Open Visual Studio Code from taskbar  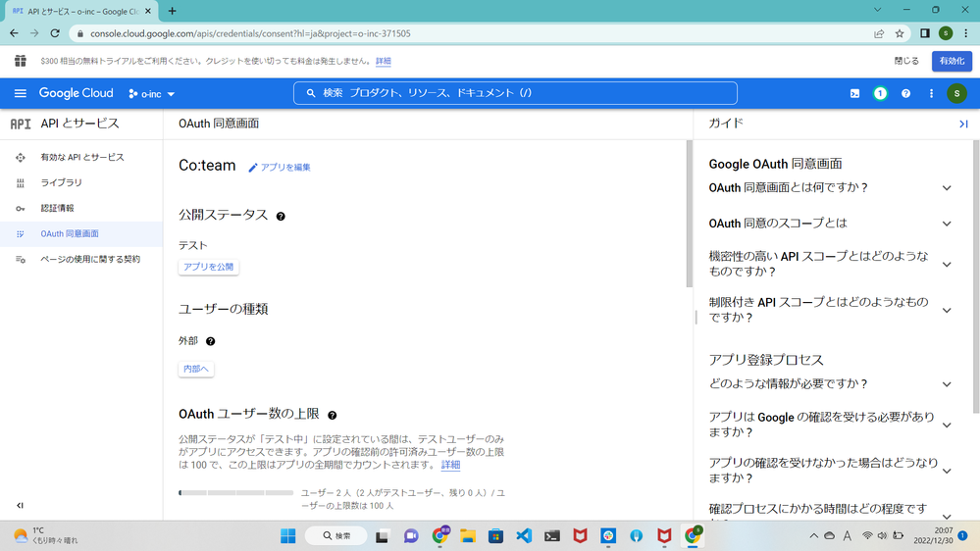pyautogui.click(x=524, y=536)
